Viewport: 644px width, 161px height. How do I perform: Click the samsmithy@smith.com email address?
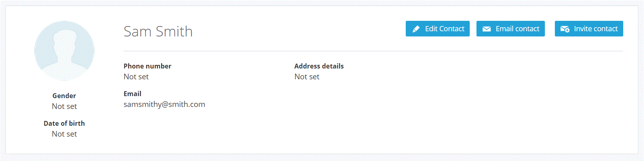164,104
